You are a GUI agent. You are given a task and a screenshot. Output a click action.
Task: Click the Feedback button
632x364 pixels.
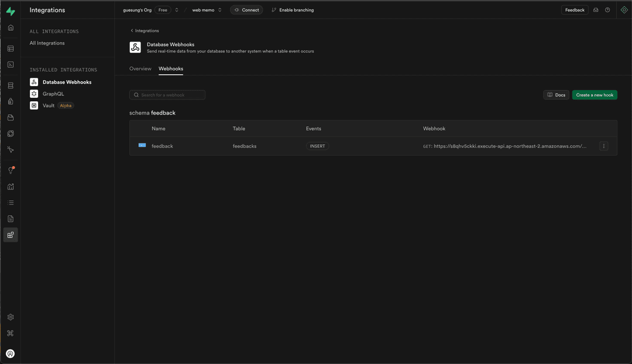click(x=575, y=10)
